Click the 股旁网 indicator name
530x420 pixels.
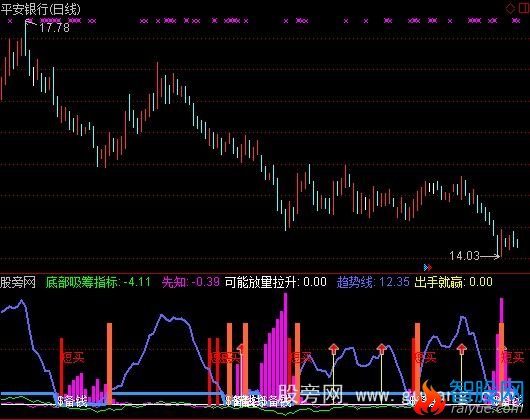pos(18,282)
